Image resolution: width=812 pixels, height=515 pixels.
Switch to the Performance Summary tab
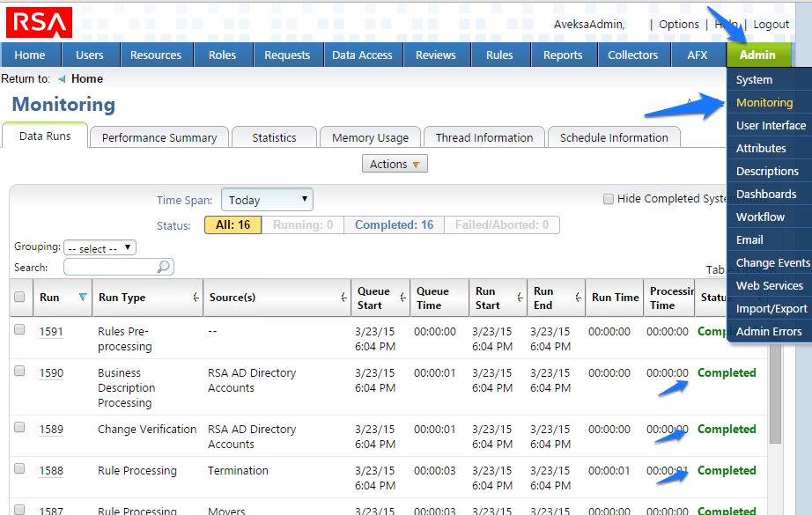click(x=159, y=137)
